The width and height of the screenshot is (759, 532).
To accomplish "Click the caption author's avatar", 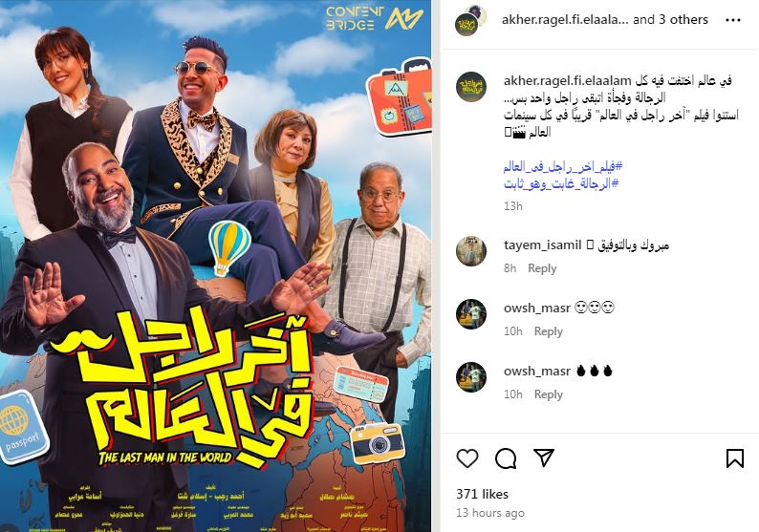I will (471, 87).
